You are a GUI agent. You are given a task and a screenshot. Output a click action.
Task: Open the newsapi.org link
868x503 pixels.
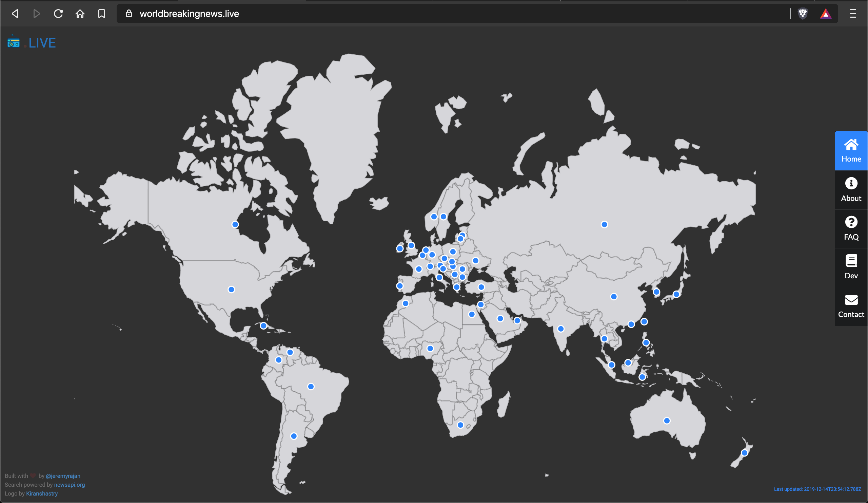coord(69,484)
